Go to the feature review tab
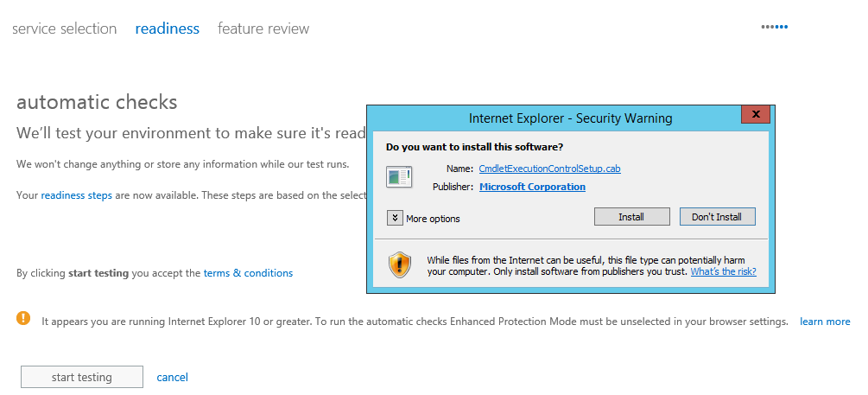Viewport: 868px width, 395px height. point(263,29)
